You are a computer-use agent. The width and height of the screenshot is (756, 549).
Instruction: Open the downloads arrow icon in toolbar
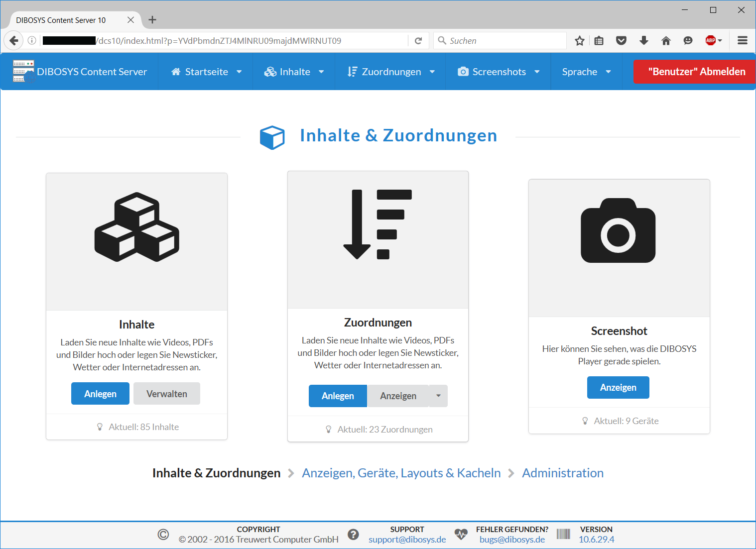pyautogui.click(x=643, y=41)
